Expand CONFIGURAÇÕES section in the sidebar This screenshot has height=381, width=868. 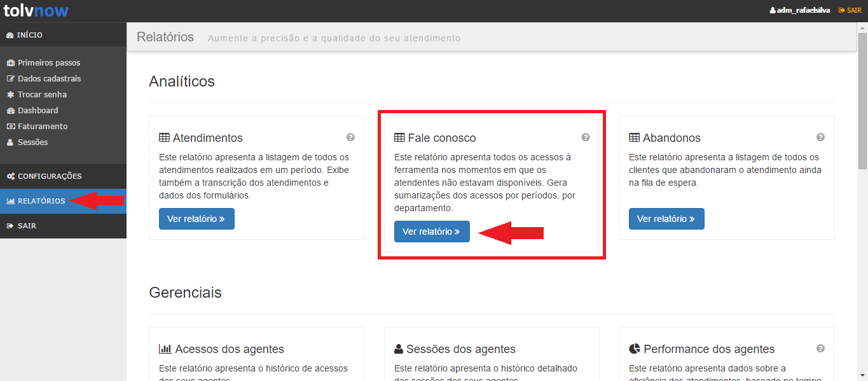[49, 176]
